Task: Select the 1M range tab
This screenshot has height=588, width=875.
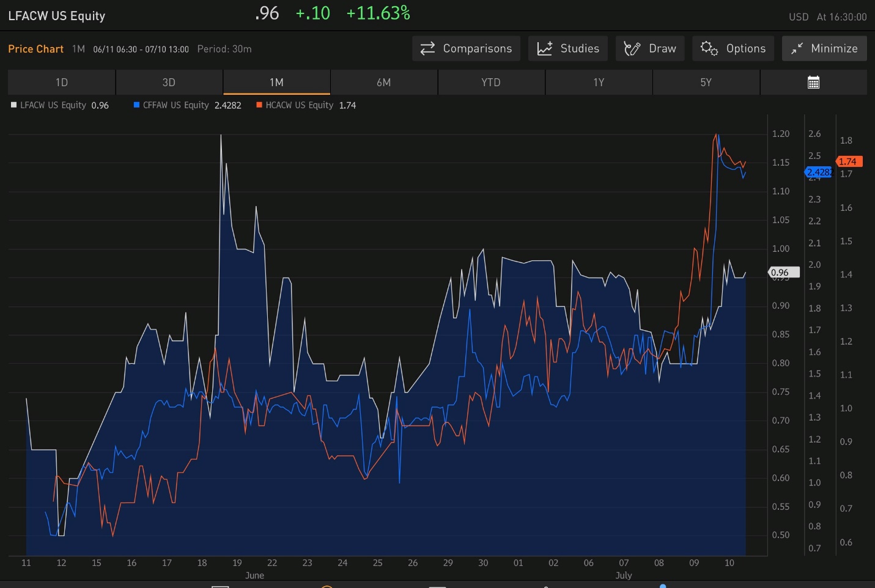Action: (x=276, y=83)
